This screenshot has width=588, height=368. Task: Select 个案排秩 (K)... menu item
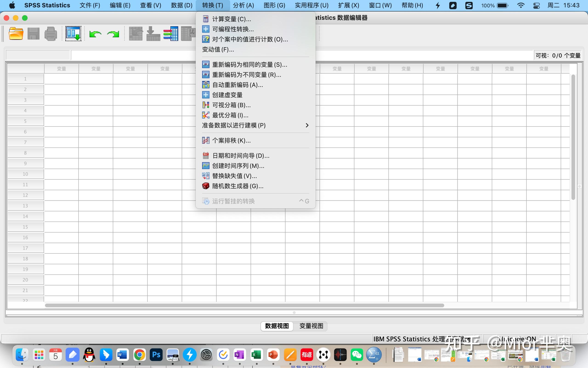255,141
